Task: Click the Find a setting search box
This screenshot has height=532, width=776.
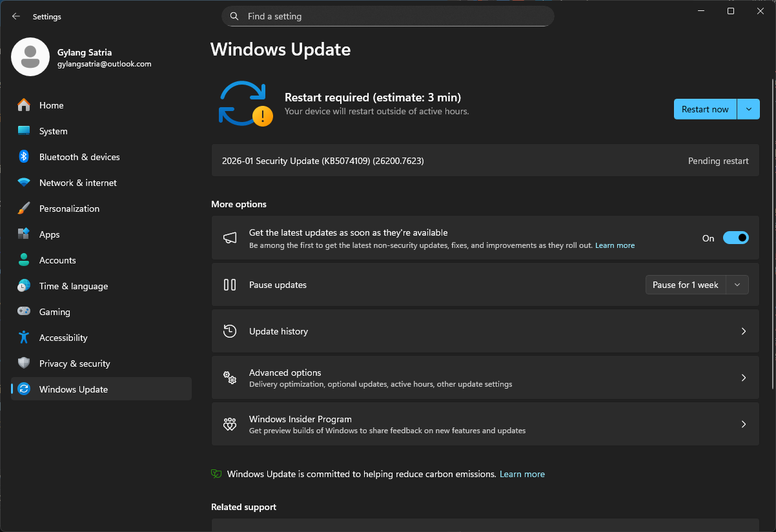Action: tap(387, 16)
